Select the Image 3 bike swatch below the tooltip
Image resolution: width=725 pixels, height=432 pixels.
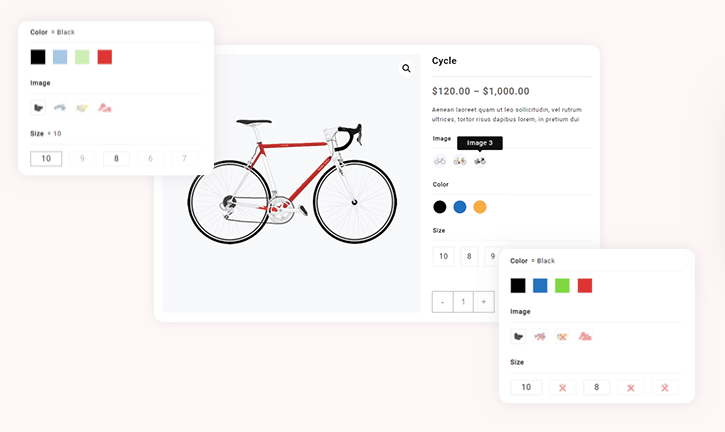click(x=480, y=160)
